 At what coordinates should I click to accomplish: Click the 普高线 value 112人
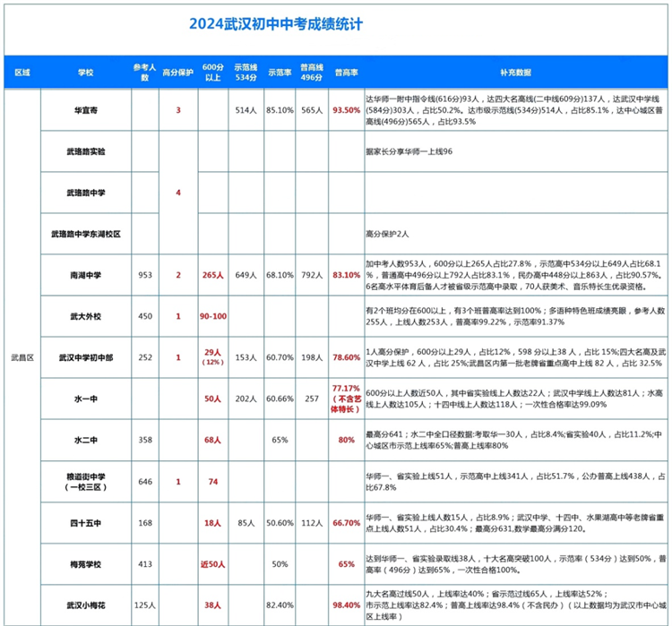pyautogui.click(x=312, y=523)
